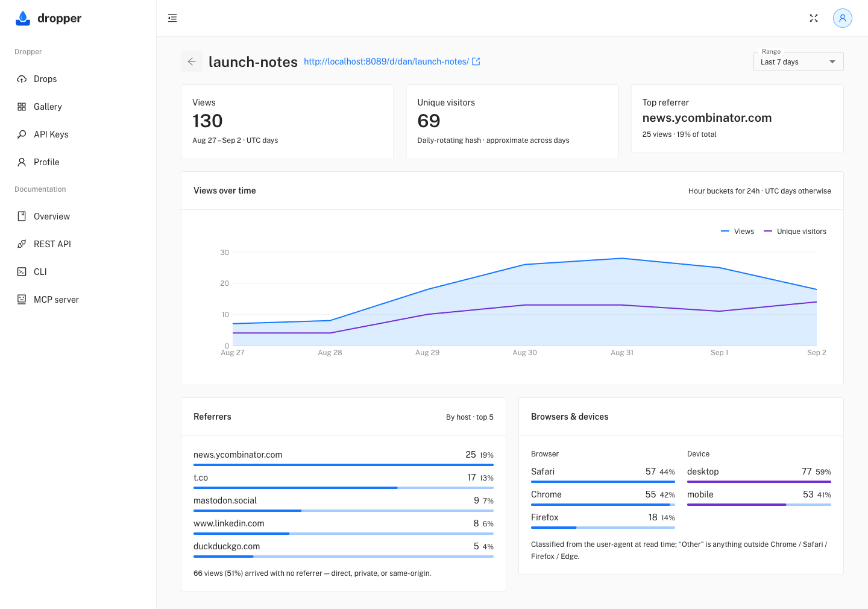Open the CLI documentation page

click(78, 272)
